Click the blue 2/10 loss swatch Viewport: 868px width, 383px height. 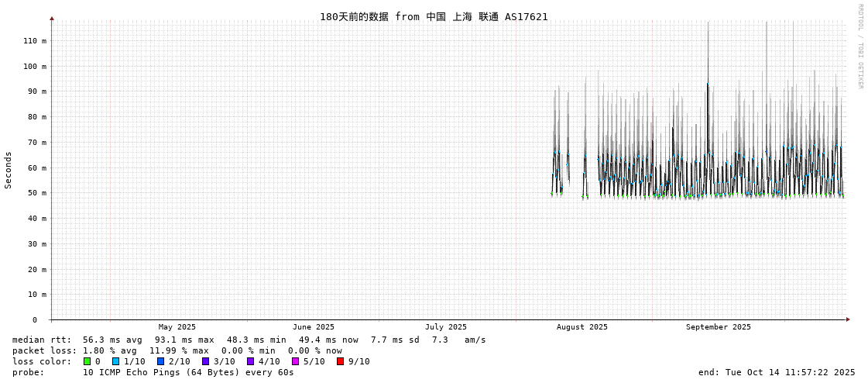(160, 361)
